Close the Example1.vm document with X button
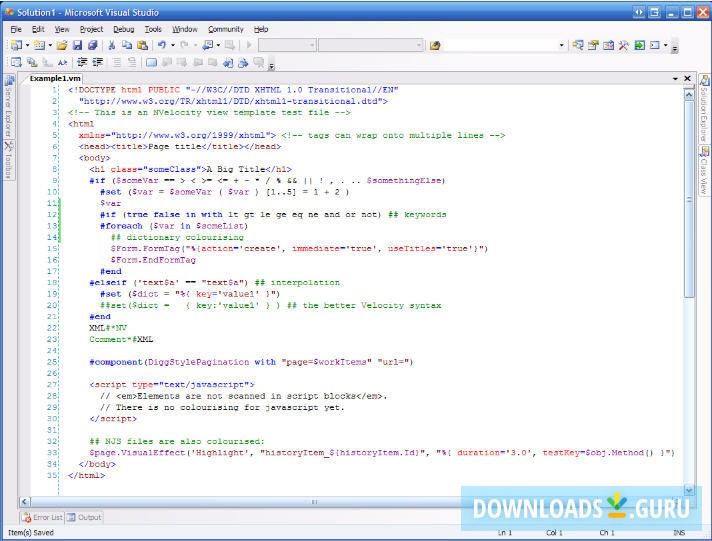Image resolution: width=712 pixels, height=541 pixels. coord(687,79)
